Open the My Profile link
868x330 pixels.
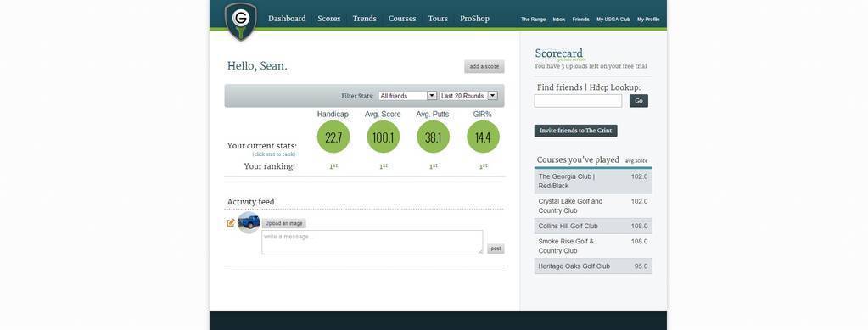648,20
